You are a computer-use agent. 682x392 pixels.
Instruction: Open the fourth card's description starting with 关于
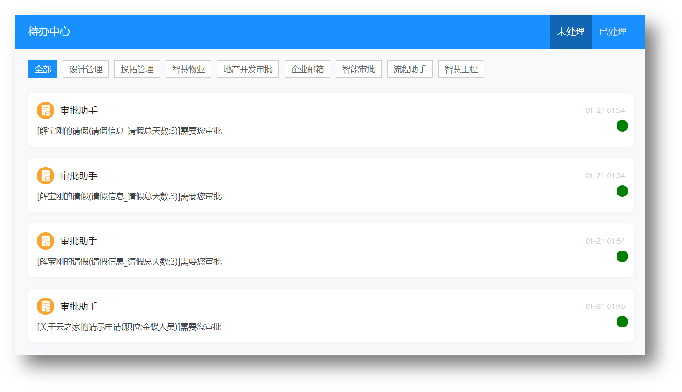click(x=129, y=327)
